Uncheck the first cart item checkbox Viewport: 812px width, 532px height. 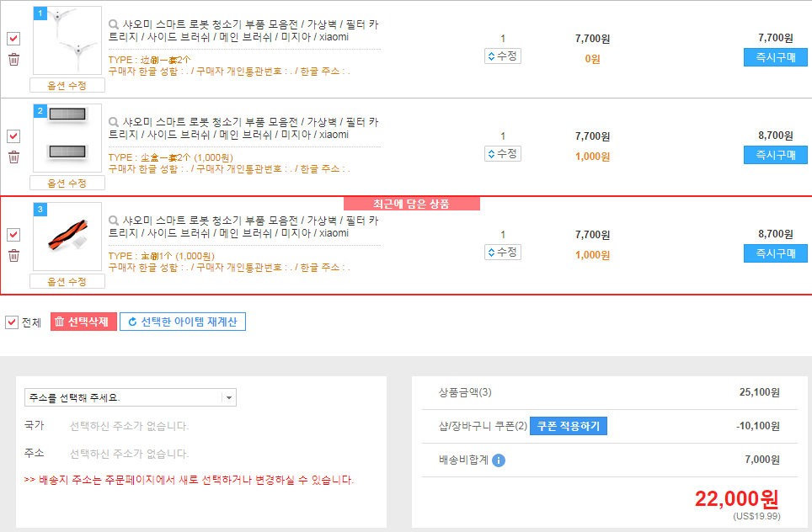tap(13, 39)
